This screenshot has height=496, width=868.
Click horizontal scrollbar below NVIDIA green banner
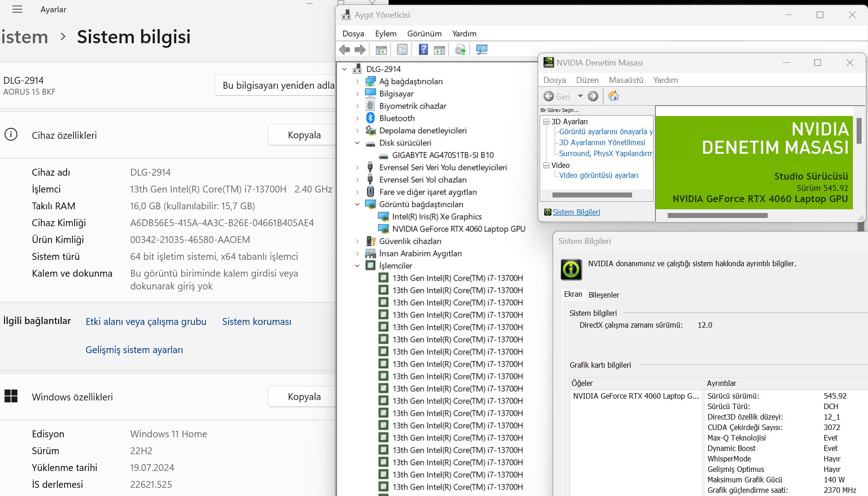718,215
